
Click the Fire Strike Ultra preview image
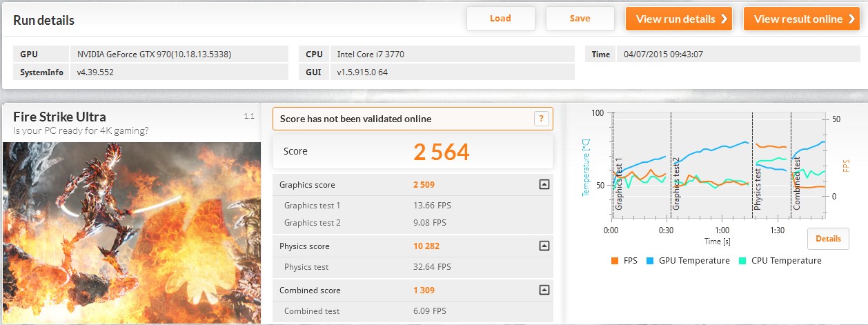tap(131, 233)
